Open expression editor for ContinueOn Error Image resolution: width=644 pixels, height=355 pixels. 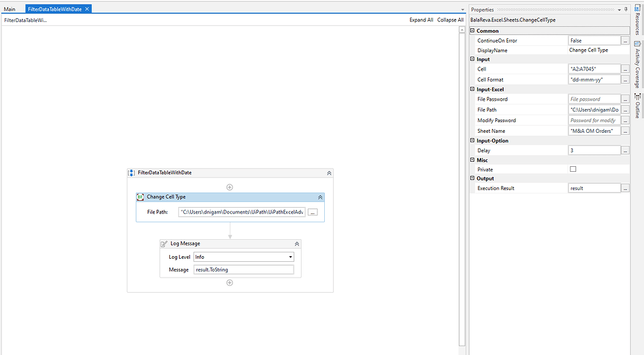(625, 41)
